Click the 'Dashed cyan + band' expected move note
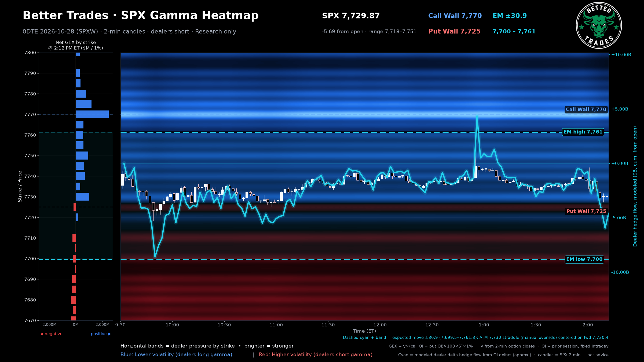644x362 pixels. 475,338
